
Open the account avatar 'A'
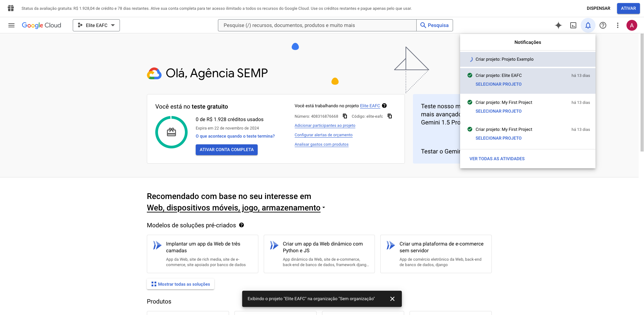(x=632, y=25)
